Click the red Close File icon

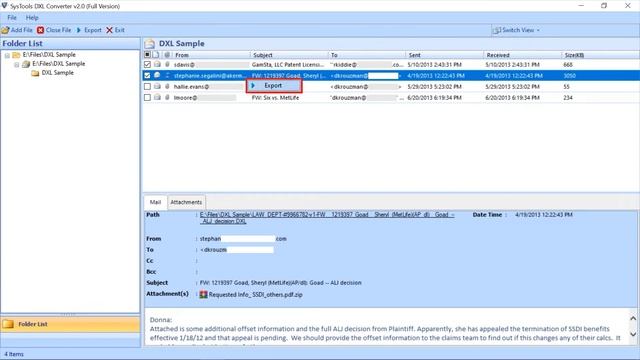pos(40,30)
